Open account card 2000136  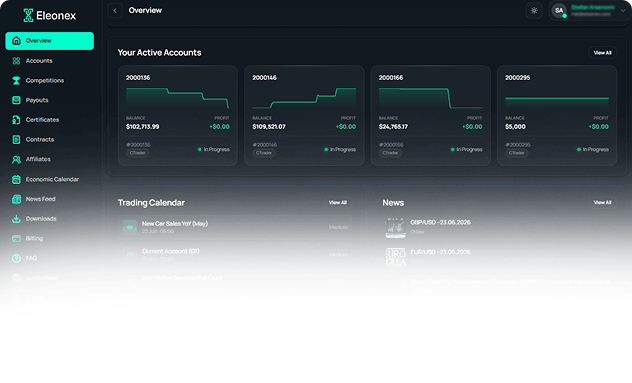[178, 116]
